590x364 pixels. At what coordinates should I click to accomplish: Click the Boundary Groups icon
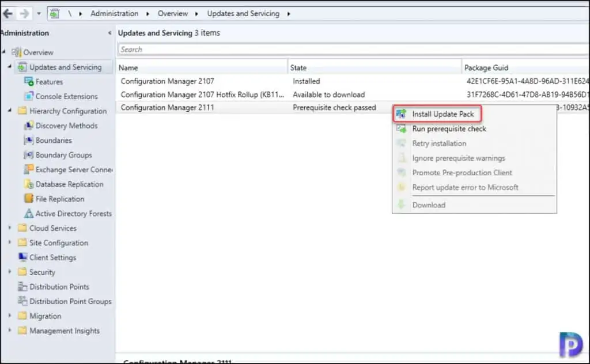[29, 155]
